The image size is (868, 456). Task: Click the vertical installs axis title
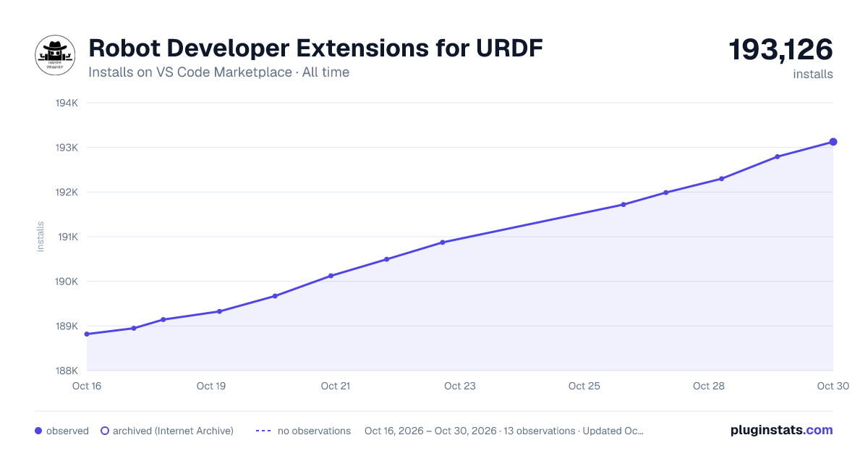click(41, 237)
